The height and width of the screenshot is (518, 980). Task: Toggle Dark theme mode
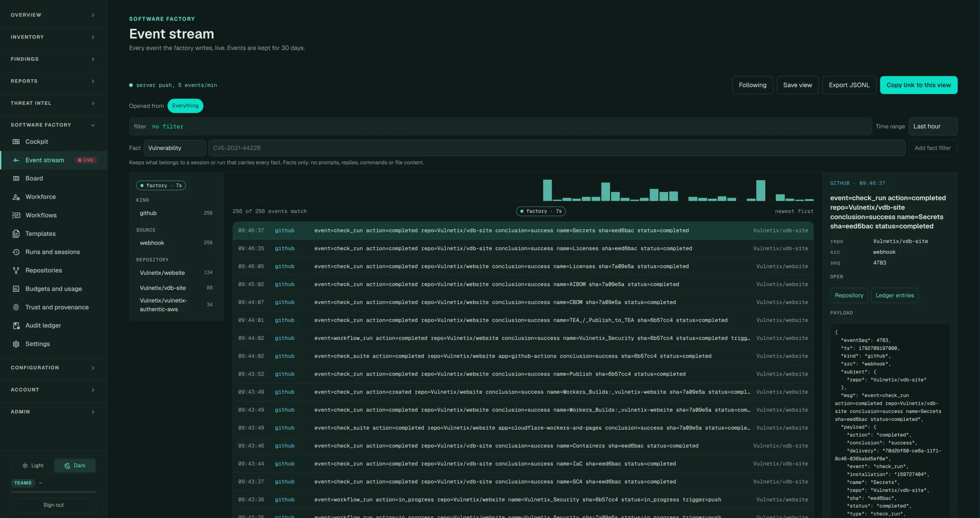(75, 465)
